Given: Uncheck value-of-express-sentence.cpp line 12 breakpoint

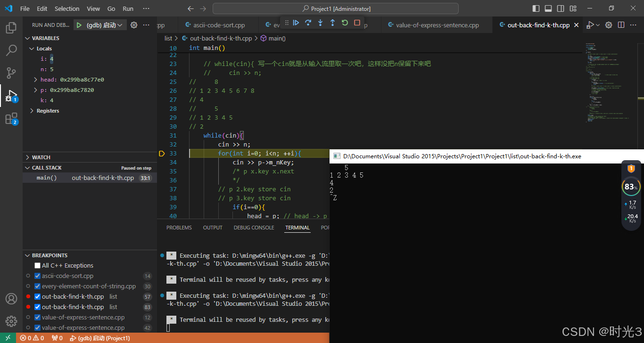Looking at the screenshot, I should point(38,317).
